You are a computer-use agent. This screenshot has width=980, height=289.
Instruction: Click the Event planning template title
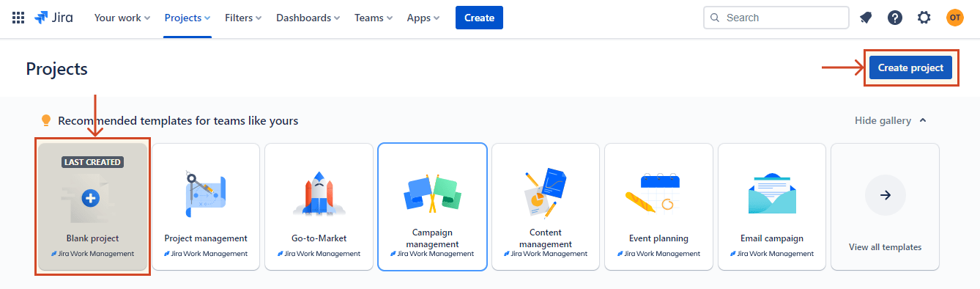pyautogui.click(x=658, y=238)
